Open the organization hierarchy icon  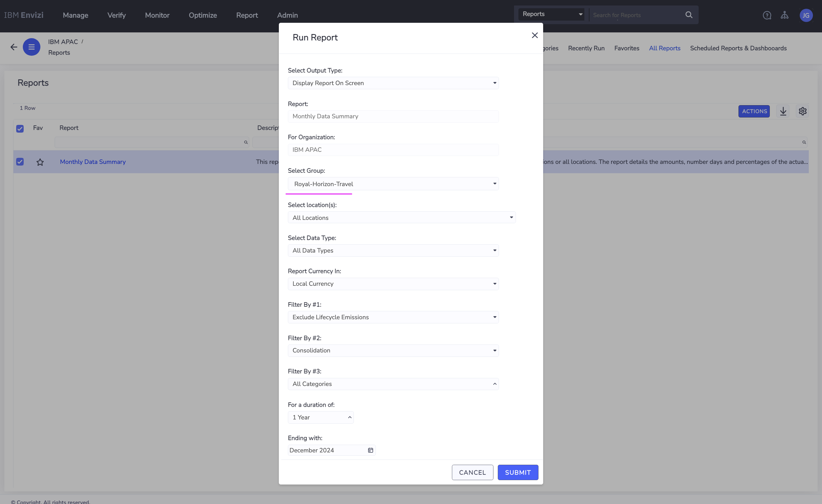pos(784,15)
